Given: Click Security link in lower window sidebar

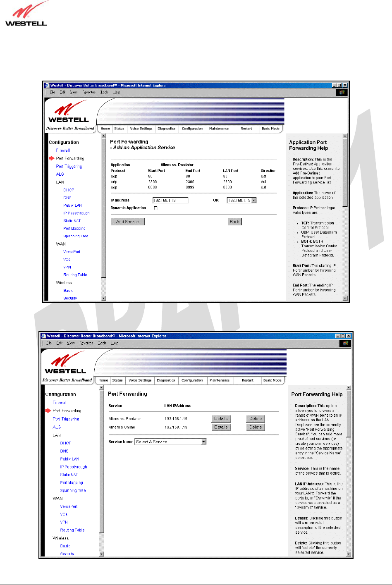Looking at the screenshot, I should tap(67, 554).
